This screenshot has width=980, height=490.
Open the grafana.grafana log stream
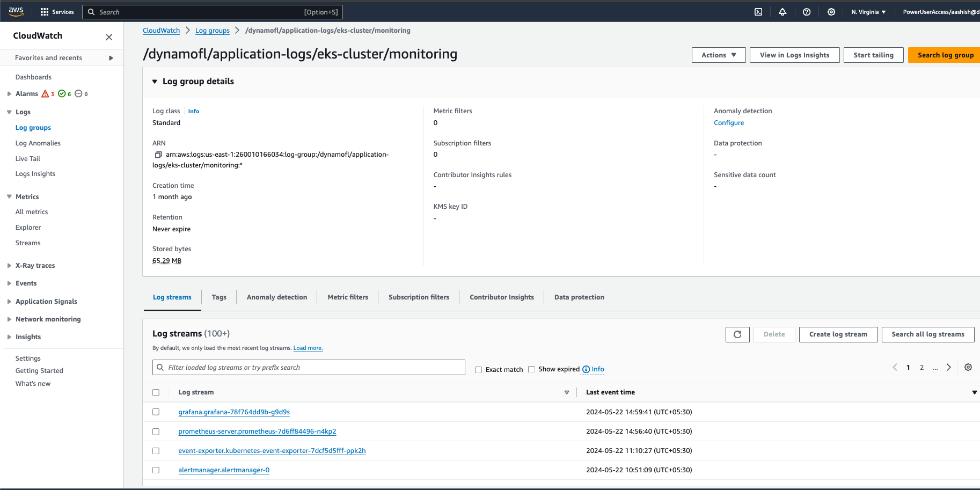234,412
